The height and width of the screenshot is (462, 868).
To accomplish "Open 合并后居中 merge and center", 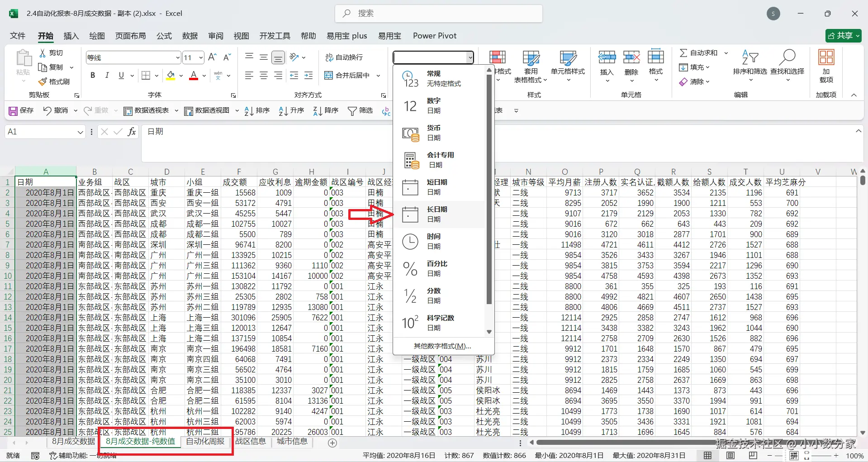I will pos(347,75).
